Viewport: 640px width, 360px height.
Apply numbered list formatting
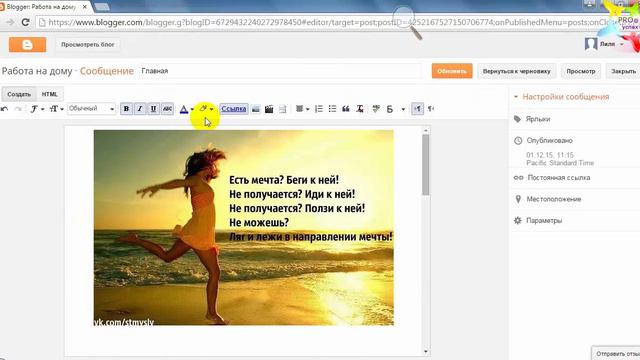[319, 109]
